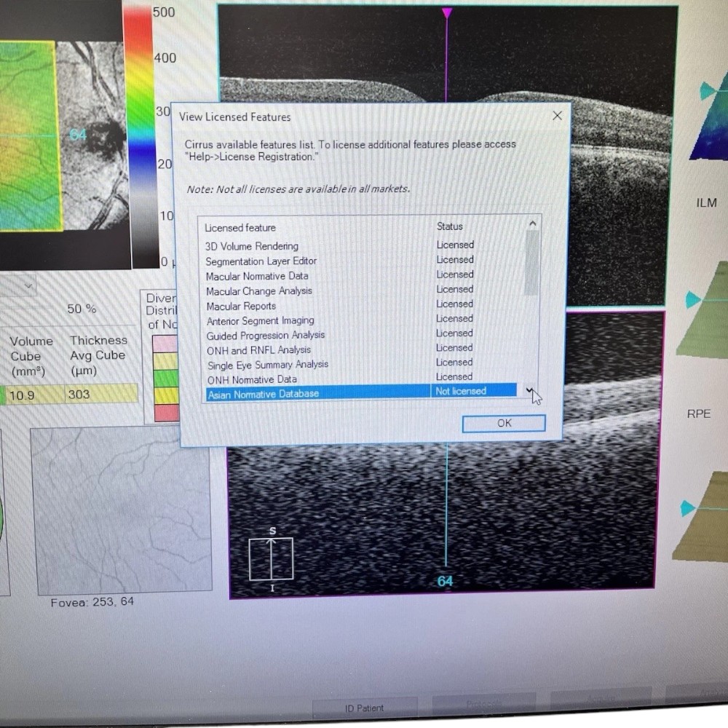728x728 pixels.
Task: Click the cyan ILM layer arrow marker
Action: click(x=708, y=90)
